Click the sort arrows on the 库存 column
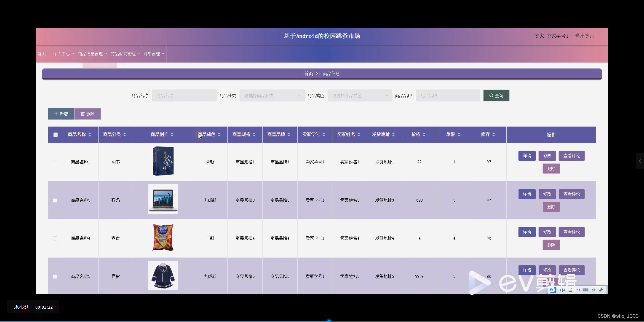Screen dimensions: 644x322 pyautogui.click(x=493, y=135)
